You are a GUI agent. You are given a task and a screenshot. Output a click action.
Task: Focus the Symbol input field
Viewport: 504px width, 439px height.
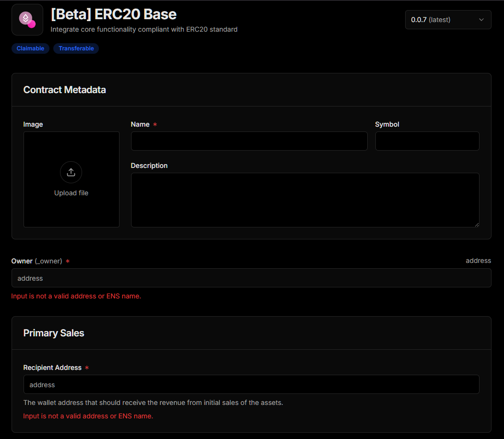427,141
